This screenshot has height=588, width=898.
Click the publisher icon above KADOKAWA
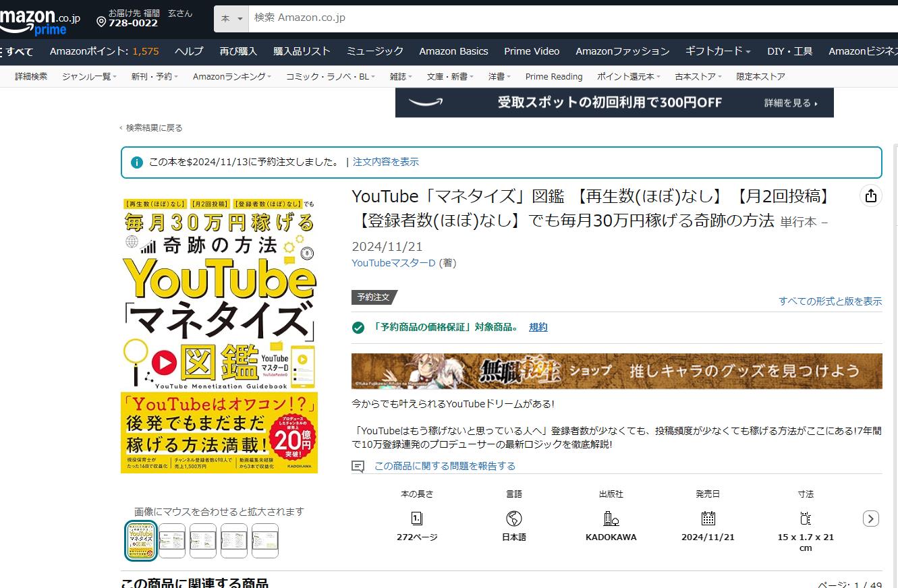611,519
